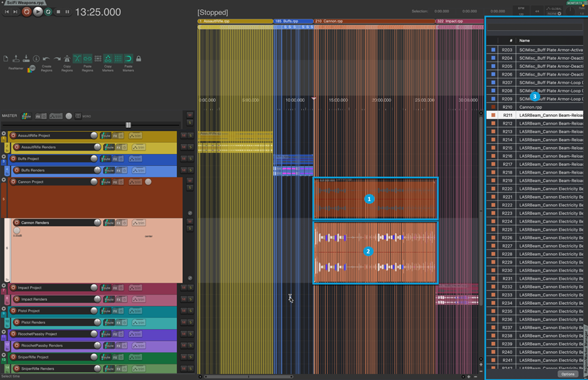This screenshot has height=380, width=588.
Task: Toggle the item grouping chain-link icon
Action: pos(87,59)
